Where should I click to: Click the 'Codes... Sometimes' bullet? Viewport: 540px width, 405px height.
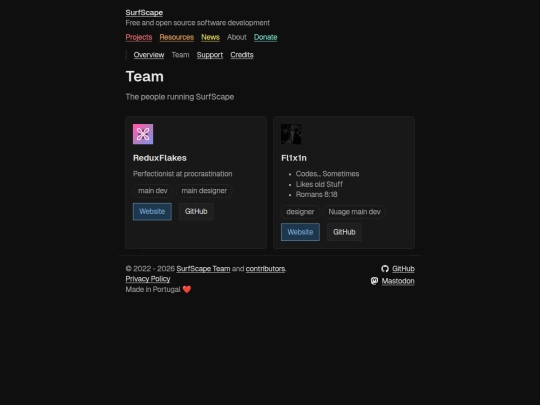[x=327, y=174]
